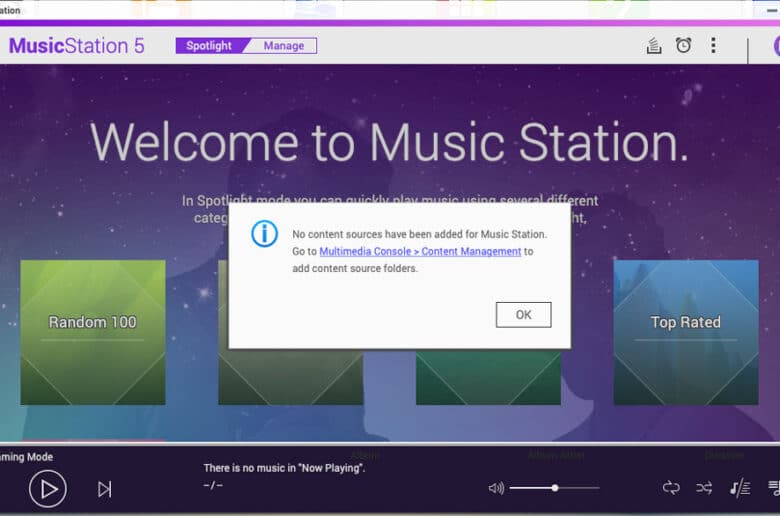
Task: Open the background tasks upload icon
Action: (x=654, y=46)
